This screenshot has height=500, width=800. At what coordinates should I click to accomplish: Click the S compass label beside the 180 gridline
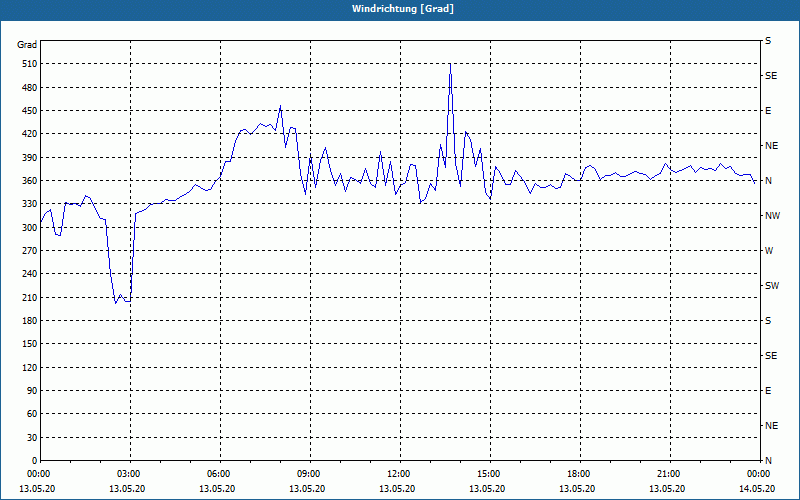pos(768,321)
